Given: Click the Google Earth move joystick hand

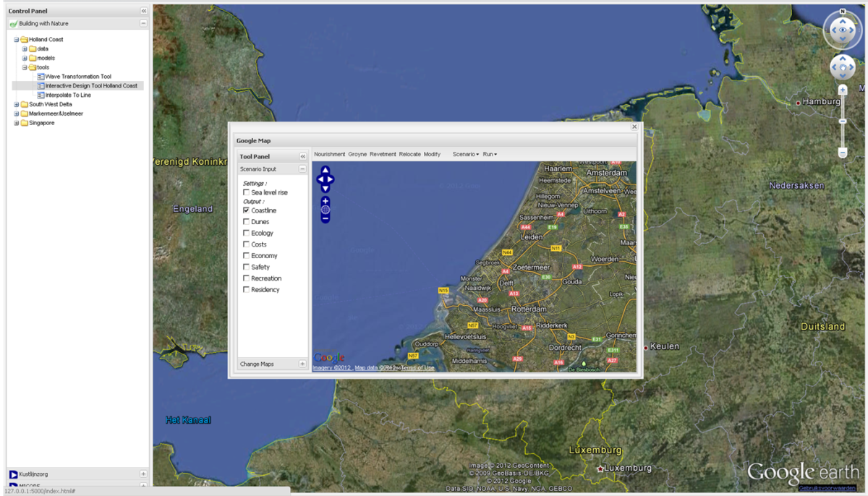Looking at the screenshot, I should click(x=843, y=67).
